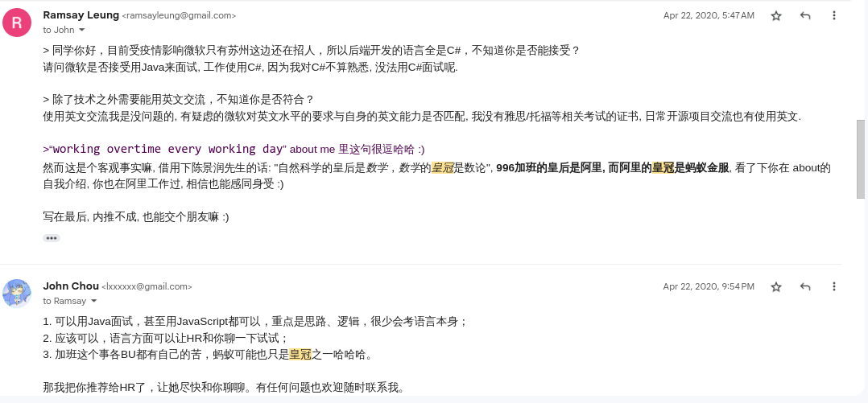Click highlighted 皇冠 in John's reply

tap(300, 354)
